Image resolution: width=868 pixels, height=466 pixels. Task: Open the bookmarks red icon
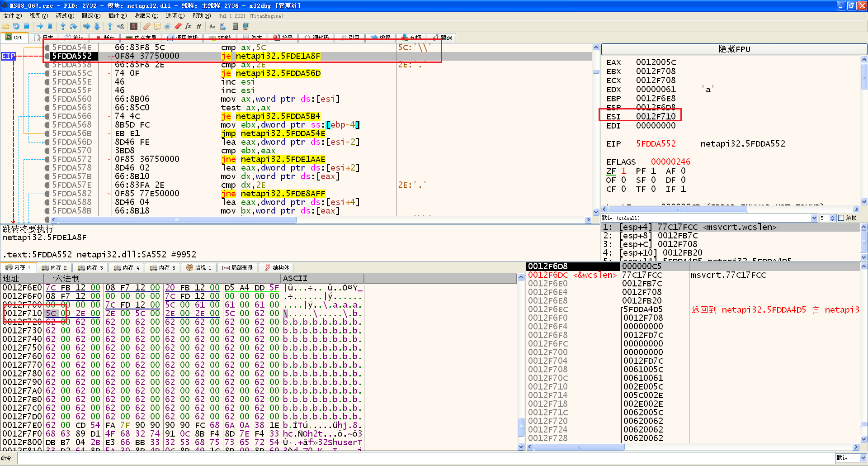click(178, 26)
